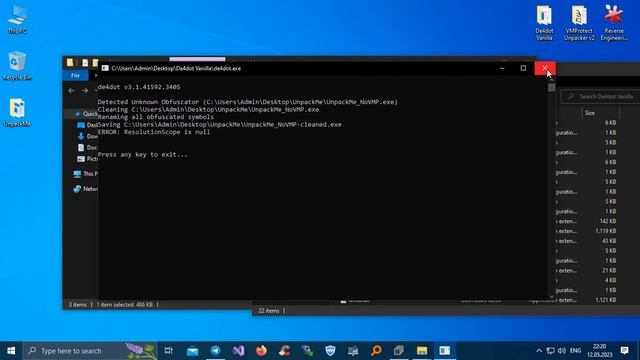Click the 'de4dot v3.1.41592.3405' version line
The image size is (640, 360).
(x=139, y=87)
